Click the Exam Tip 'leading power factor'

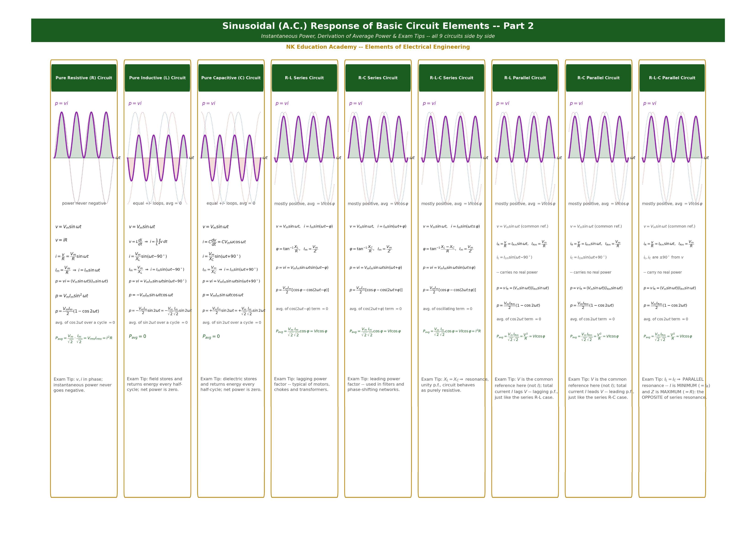pyautogui.click(x=376, y=384)
